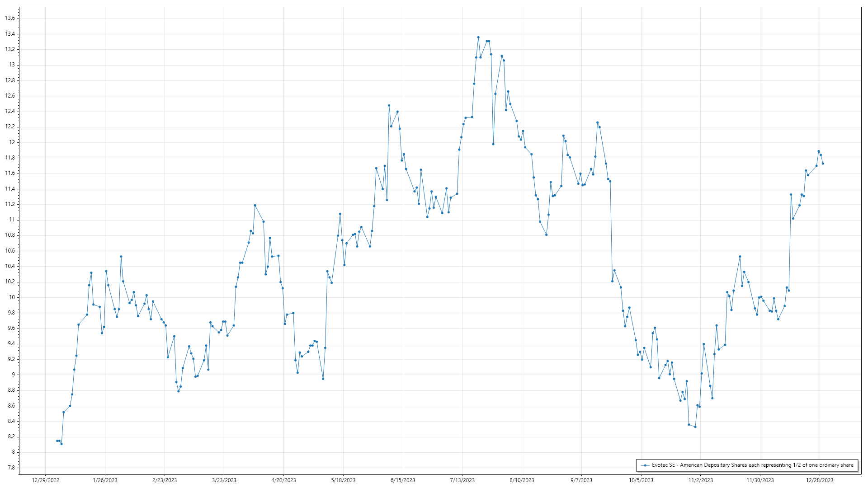868x488 pixels.
Task: Click the 2/23/2023 date label
Action: tap(165, 480)
